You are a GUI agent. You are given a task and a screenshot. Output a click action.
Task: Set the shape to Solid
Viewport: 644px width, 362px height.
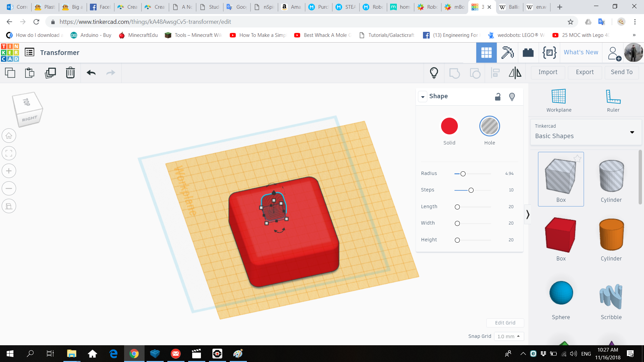[x=449, y=126]
